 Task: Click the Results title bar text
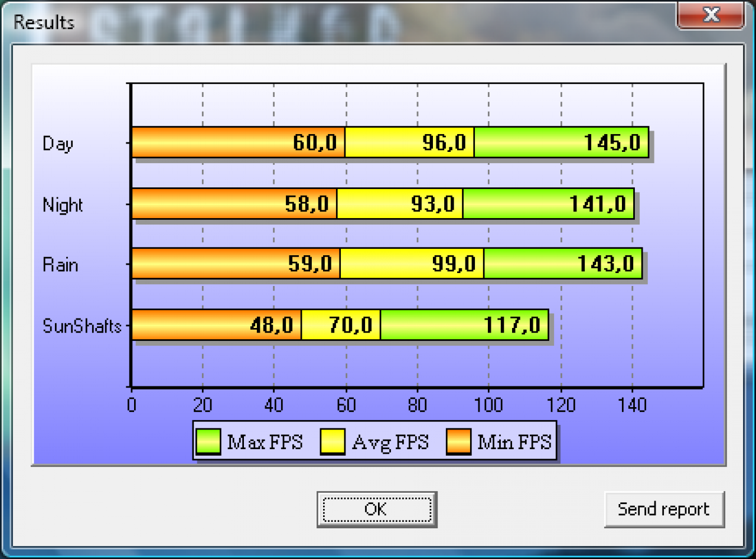[x=44, y=22]
